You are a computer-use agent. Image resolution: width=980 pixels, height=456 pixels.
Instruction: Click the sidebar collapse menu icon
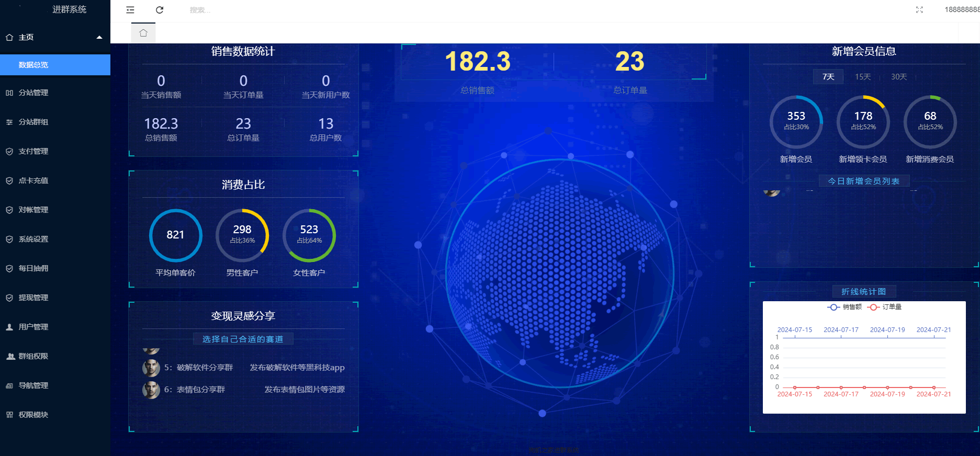(130, 10)
